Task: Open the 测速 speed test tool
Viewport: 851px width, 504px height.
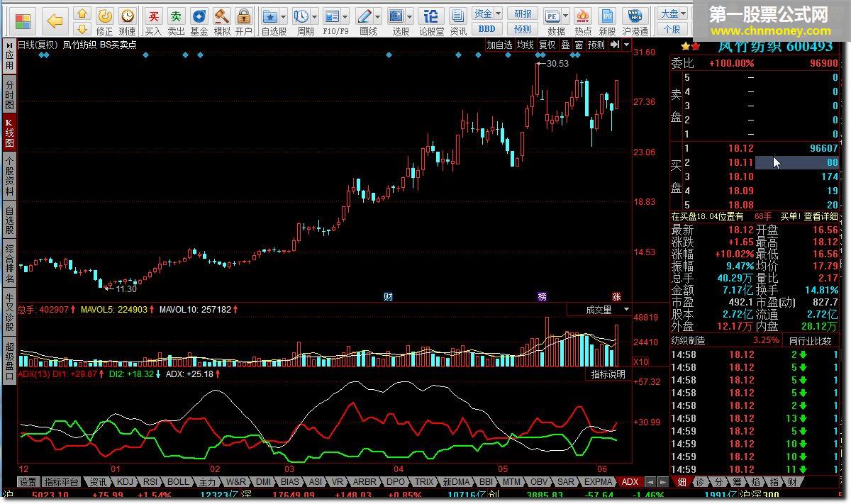Action: [127, 21]
